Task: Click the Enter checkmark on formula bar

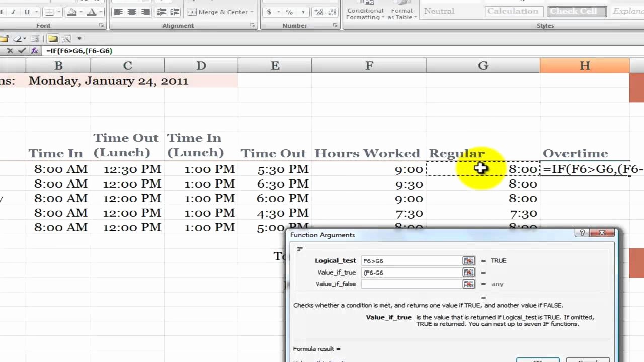Action: pyautogui.click(x=22, y=50)
